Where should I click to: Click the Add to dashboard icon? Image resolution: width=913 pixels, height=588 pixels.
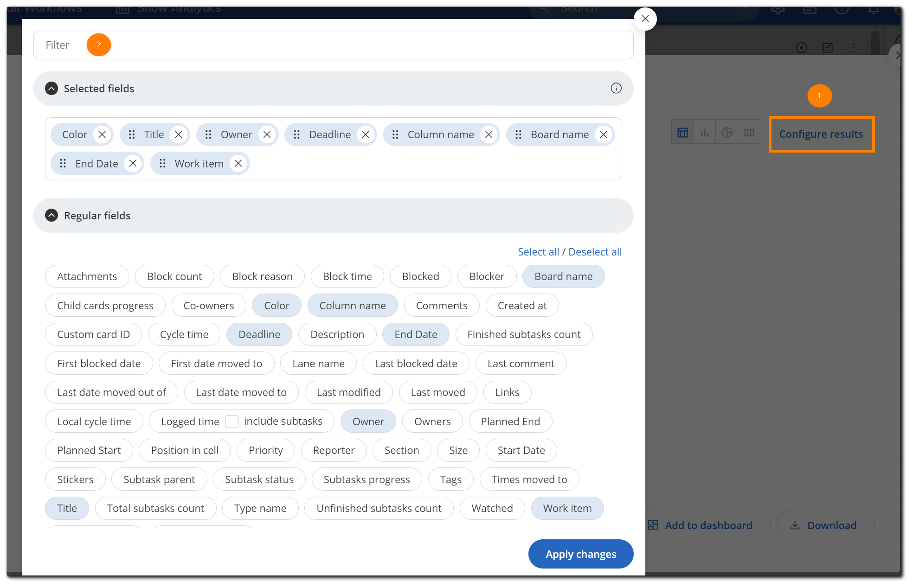pyautogui.click(x=653, y=524)
